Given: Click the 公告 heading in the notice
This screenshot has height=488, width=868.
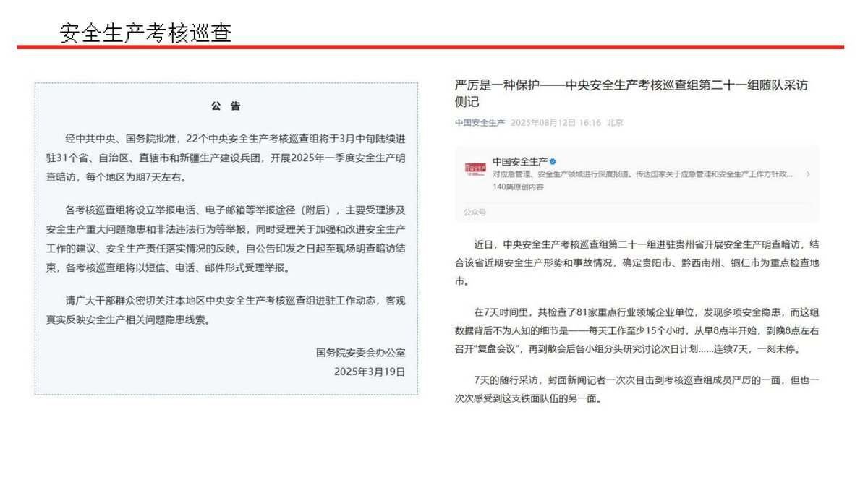Looking at the screenshot, I should pyautogui.click(x=226, y=106).
